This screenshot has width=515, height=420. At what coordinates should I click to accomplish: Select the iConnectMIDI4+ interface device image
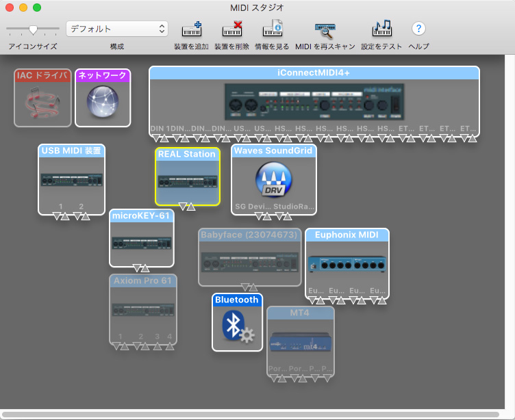click(314, 102)
